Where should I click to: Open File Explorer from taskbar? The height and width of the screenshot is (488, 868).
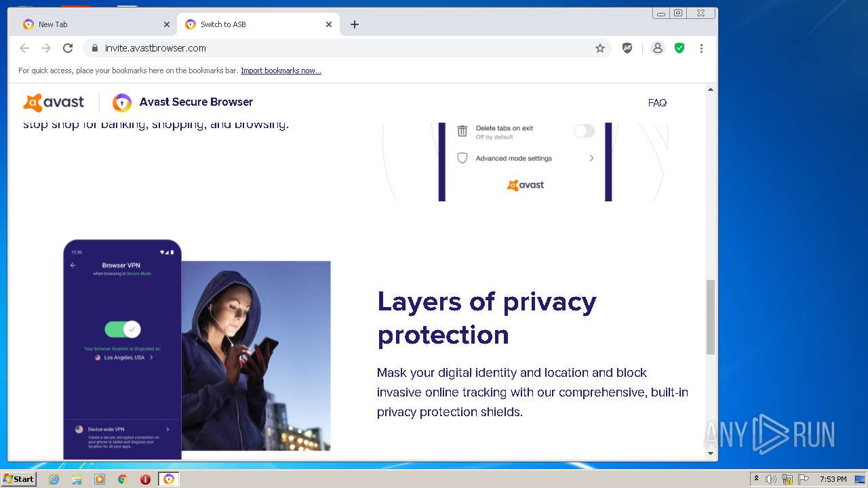(x=77, y=479)
